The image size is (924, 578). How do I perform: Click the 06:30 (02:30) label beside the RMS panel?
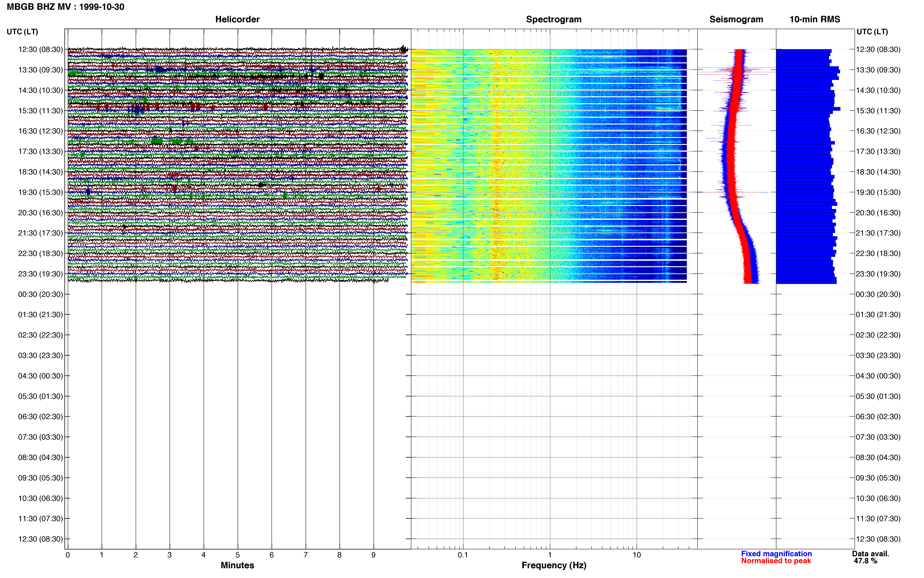pyautogui.click(x=878, y=417)
